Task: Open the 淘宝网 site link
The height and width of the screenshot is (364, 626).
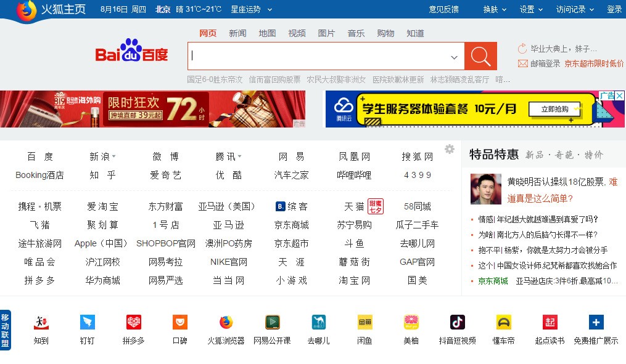Action: (354, 280)
